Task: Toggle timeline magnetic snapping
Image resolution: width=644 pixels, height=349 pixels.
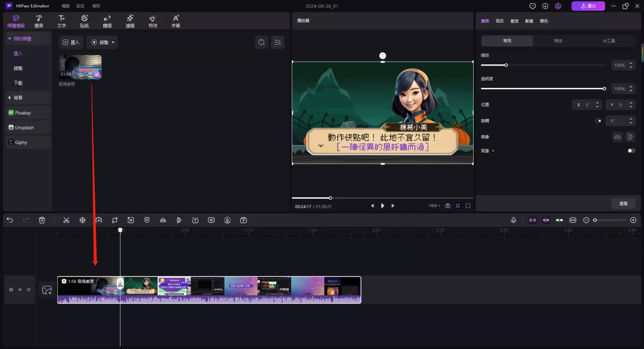Action: point(546,220)
